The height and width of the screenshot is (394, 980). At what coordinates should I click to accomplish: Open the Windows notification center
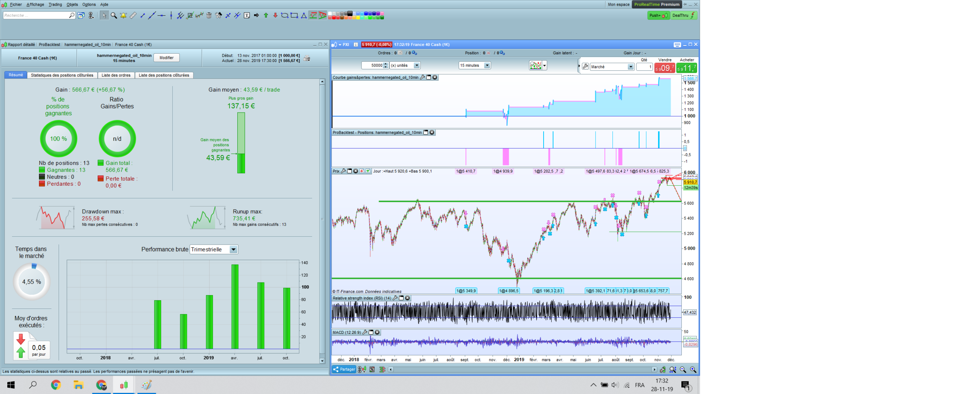pyautogui.click(x=685, y=385)
